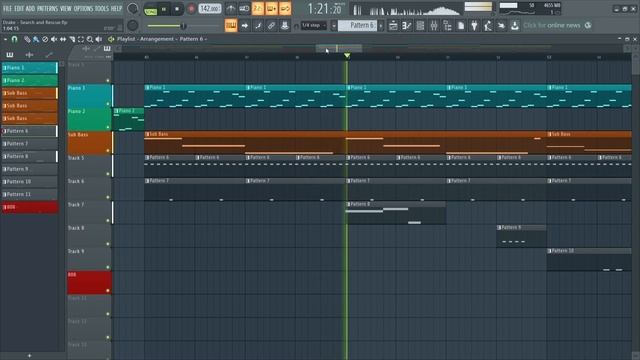This screenshot has height=360, width=640.
Task: Open the Channel rack view icon
Action: point(420,26)
